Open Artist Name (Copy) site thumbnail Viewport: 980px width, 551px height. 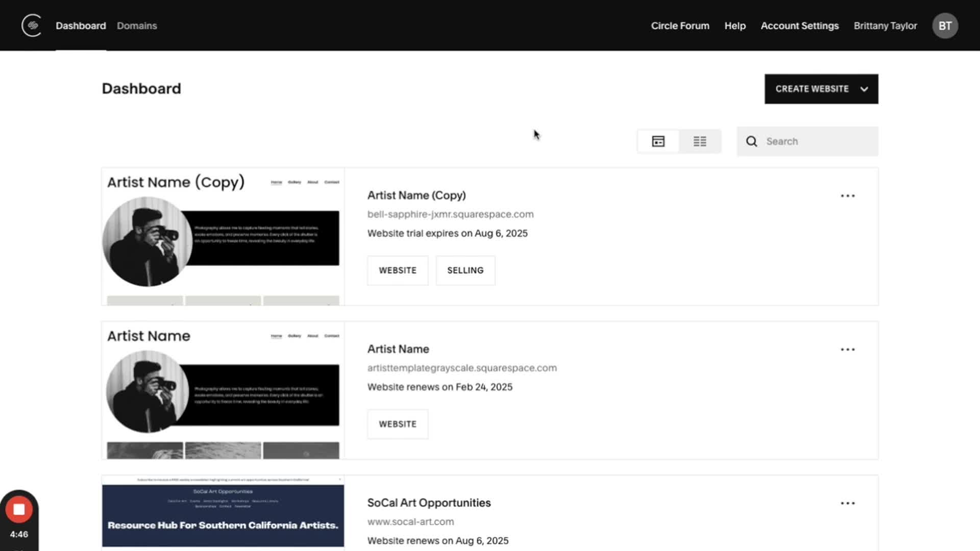pos(223,237)
